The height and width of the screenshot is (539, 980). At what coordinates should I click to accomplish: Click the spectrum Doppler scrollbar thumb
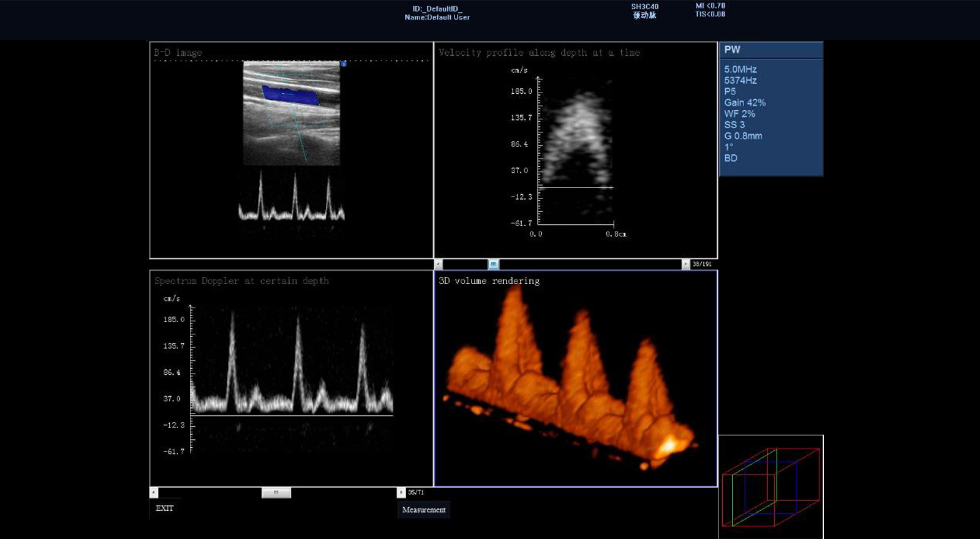coord(276,492)
